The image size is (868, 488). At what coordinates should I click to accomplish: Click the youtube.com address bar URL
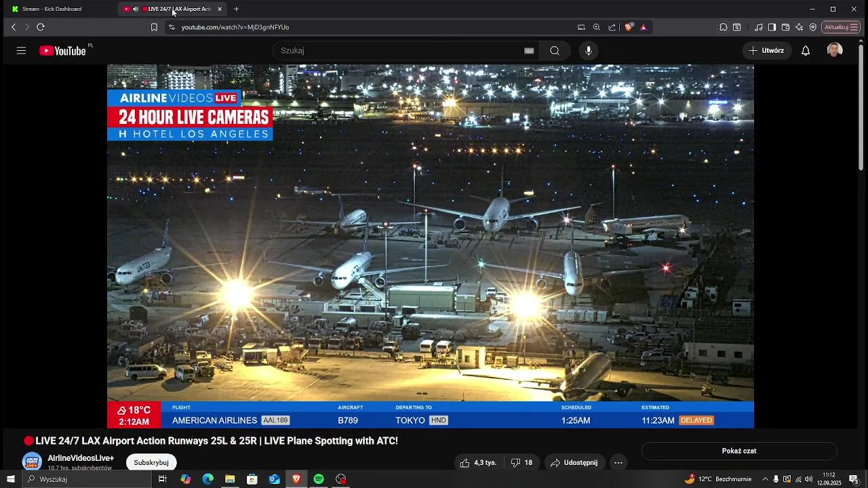coord(235,27)
